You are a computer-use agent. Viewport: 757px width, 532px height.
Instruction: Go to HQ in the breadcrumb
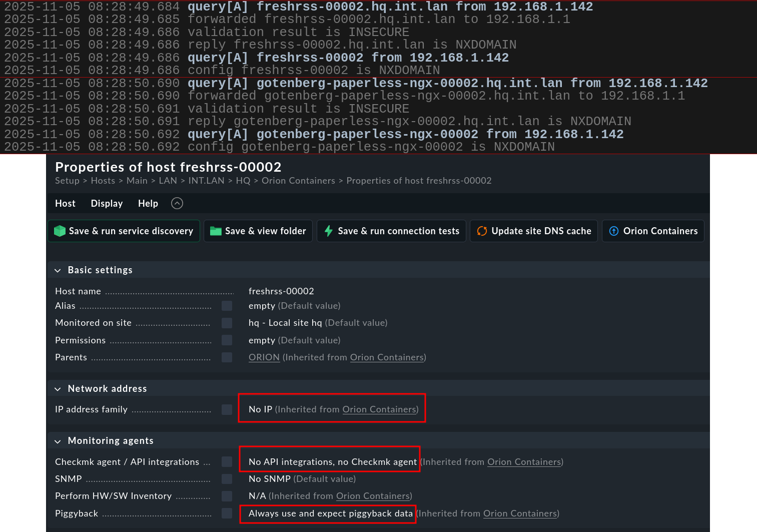tap(243, 181)
